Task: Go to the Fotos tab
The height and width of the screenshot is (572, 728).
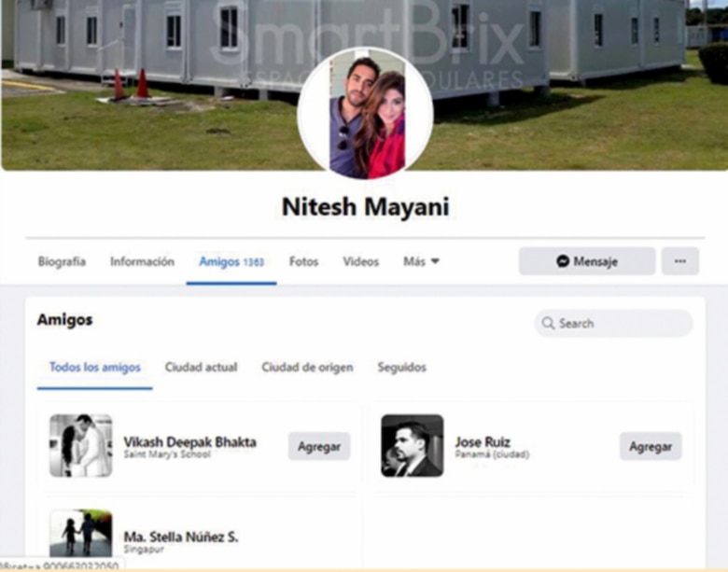Action: click(x=303, y=261)
